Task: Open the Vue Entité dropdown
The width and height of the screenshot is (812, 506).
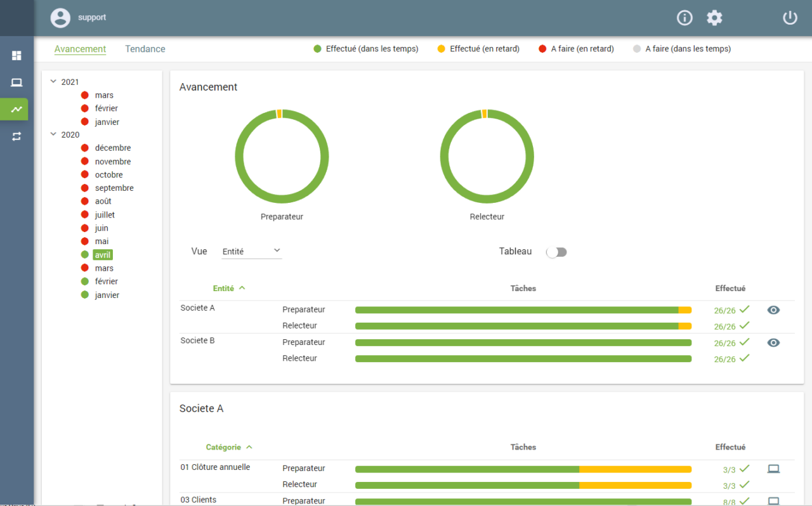Action: pyautogui.click(x=252, y=252)
